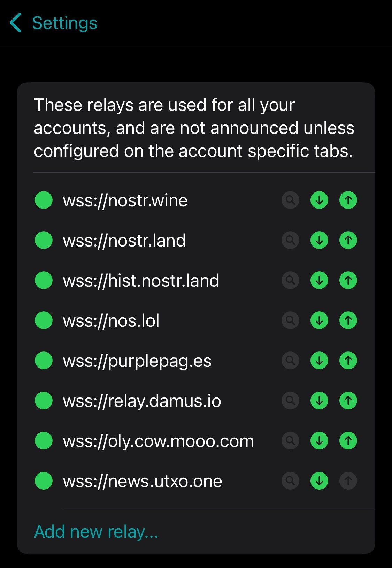The width and height of the screenshot is (392, 568).
Task: Tap search icon for wss://oly.cow.mooo.com
Action: point(290,441)
